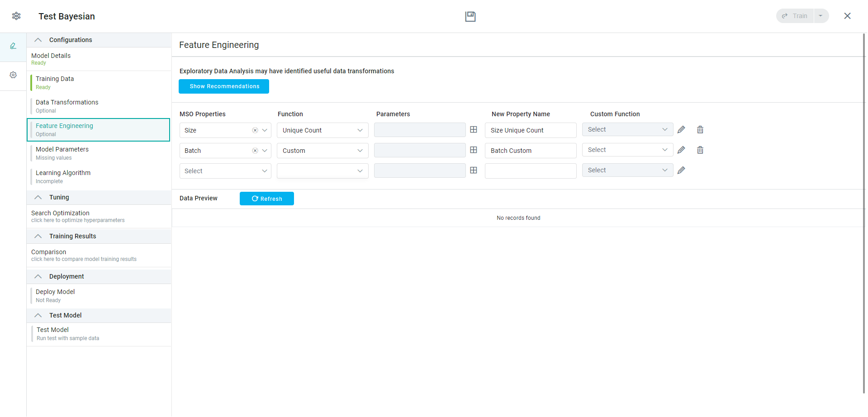This screenshot has width=868, height=417.
Task: Delete the Size Unique Count row
Action: [700, 130]
